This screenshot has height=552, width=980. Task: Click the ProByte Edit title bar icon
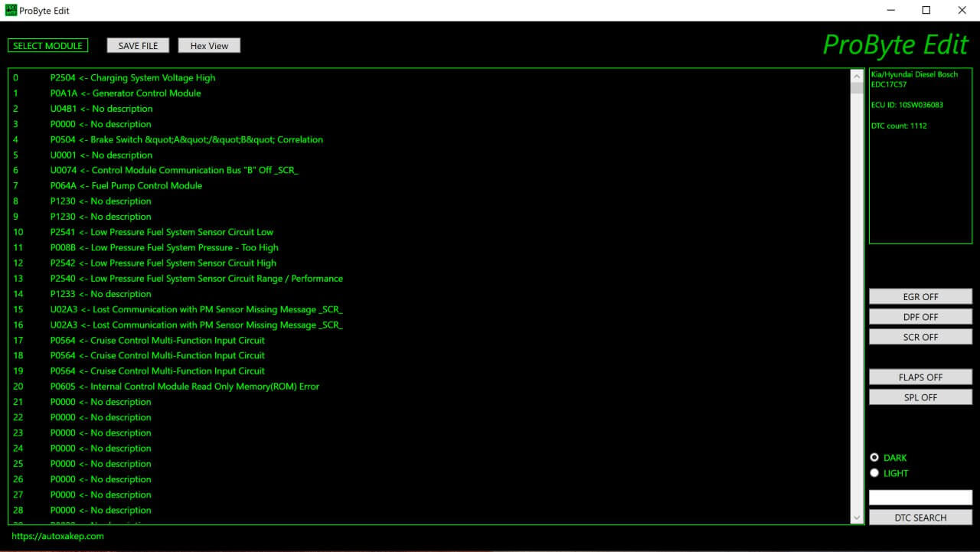coord(10,11)
